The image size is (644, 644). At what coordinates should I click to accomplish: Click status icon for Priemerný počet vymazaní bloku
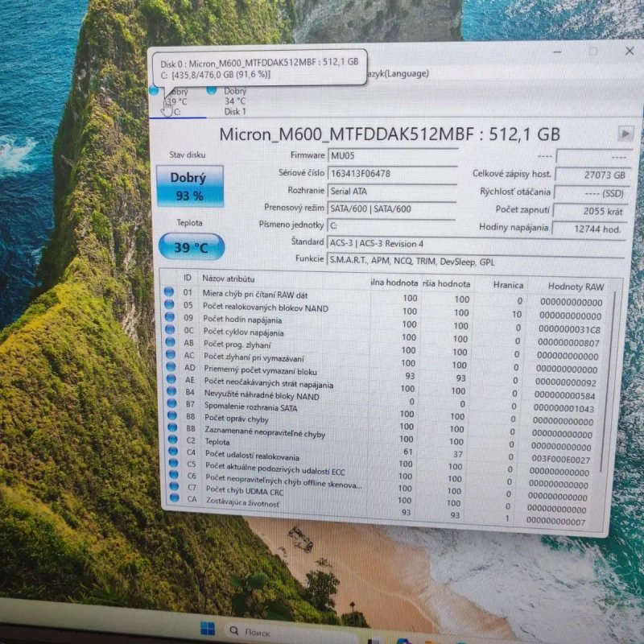171,366
